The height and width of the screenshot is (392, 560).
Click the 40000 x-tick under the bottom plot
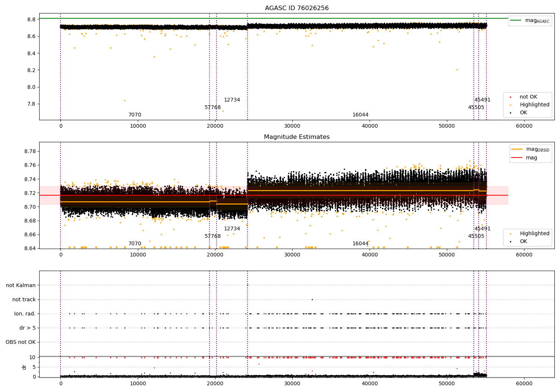coord(370,383)
